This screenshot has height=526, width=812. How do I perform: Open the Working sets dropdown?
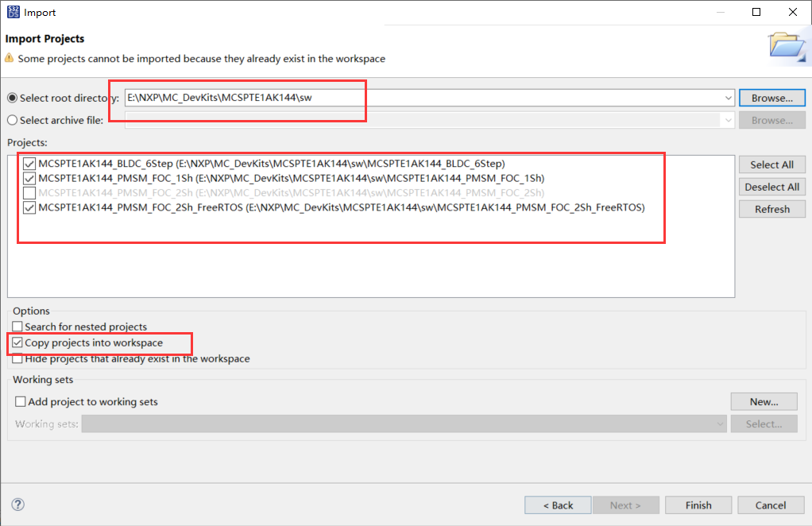[x=720, y=424]
